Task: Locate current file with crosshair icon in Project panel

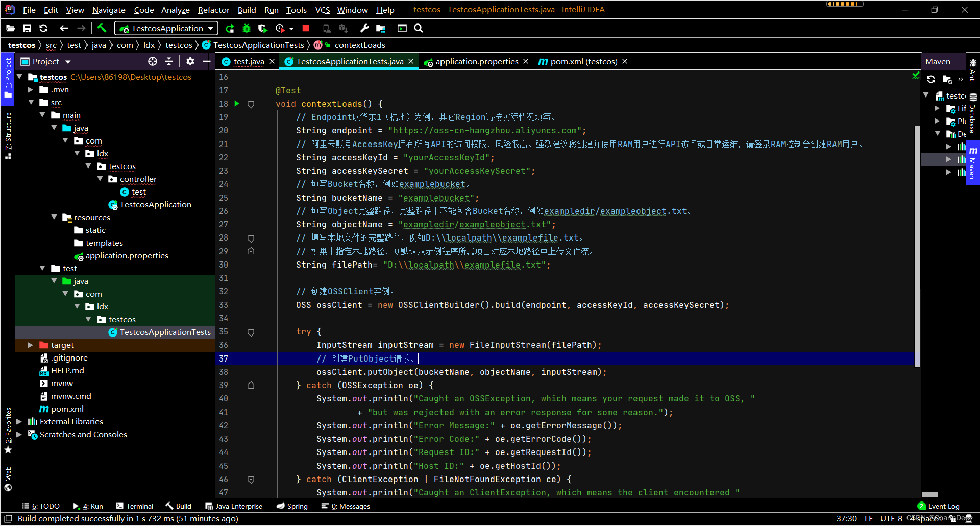Action: point(153,61)
